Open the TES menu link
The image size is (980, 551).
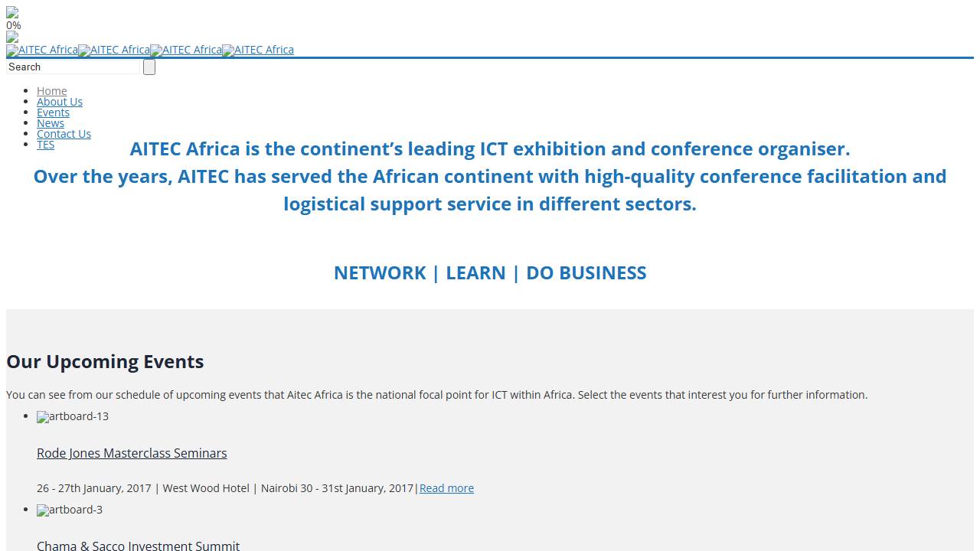(x=46, y=145)
